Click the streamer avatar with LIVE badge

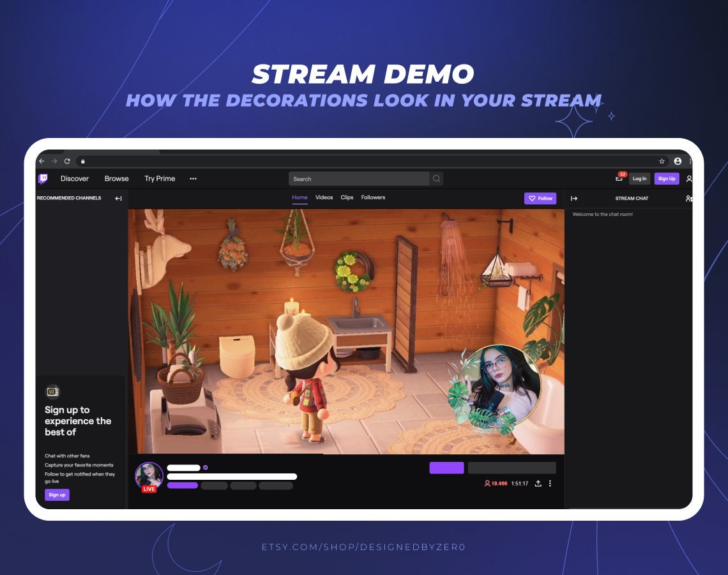click(149, 477)
